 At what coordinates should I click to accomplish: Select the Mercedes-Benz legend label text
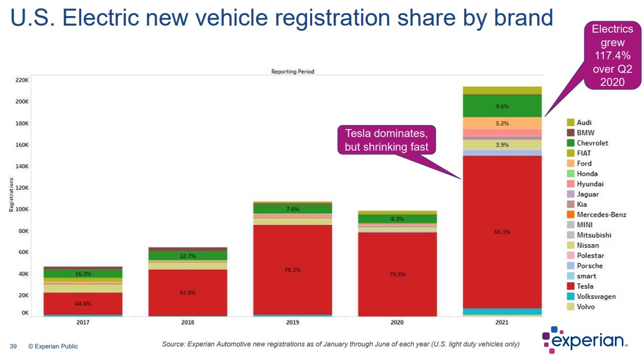pos(601,215)
